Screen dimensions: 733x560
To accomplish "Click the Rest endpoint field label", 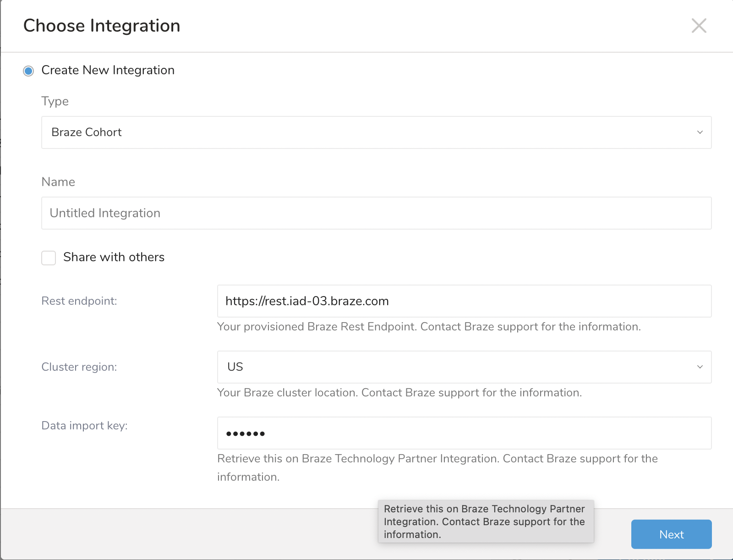I will click(79, 301).
